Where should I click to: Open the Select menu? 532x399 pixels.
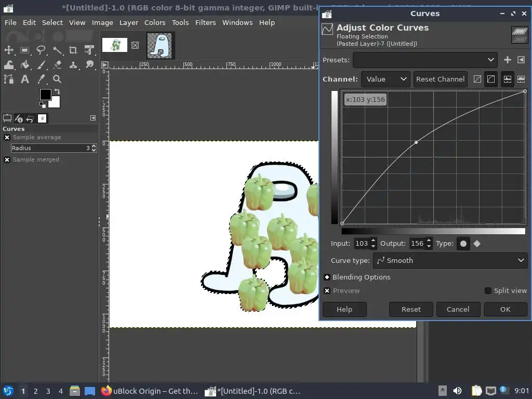pyautogui.click(x=52, y=22)
